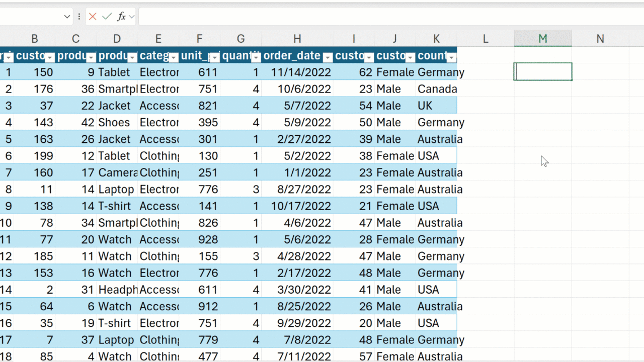
Task: Open the country filter dropdown in column K
Action: (x=451, y=57)
